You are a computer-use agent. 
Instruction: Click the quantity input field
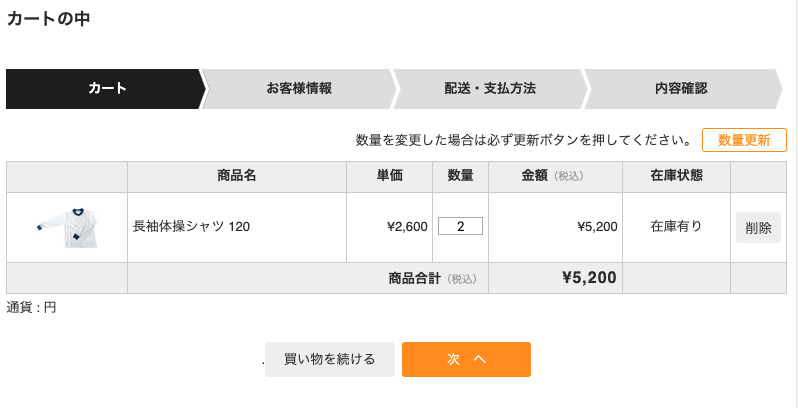pyautogui.click(x=460, y=226)
